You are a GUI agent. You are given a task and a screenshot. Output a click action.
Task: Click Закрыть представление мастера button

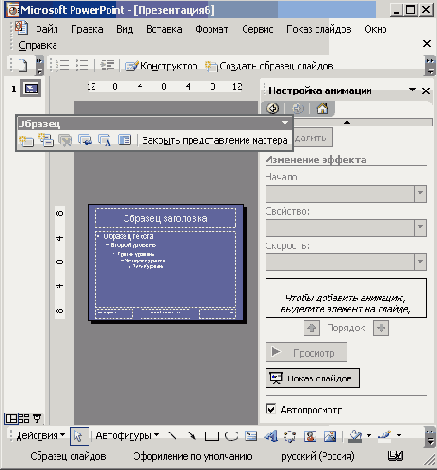[x=215, y=140]
